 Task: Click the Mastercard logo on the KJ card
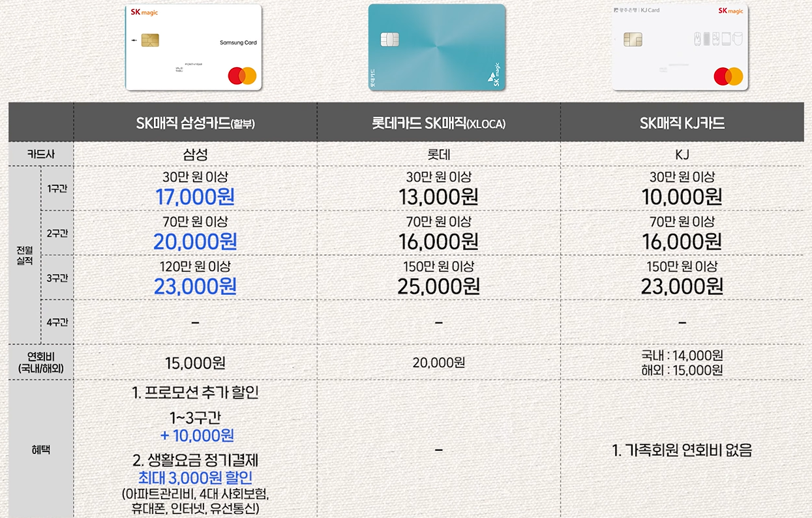pyautogui.click(x=729, y=76)
